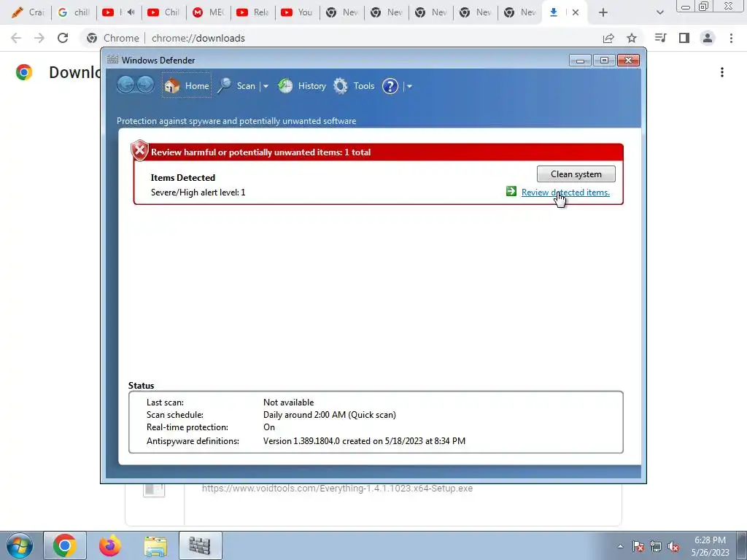Click the Chrome logo on Downloads page
This screenshot has width=747, height=560.
pyautogui.click(x=24, y=72)
